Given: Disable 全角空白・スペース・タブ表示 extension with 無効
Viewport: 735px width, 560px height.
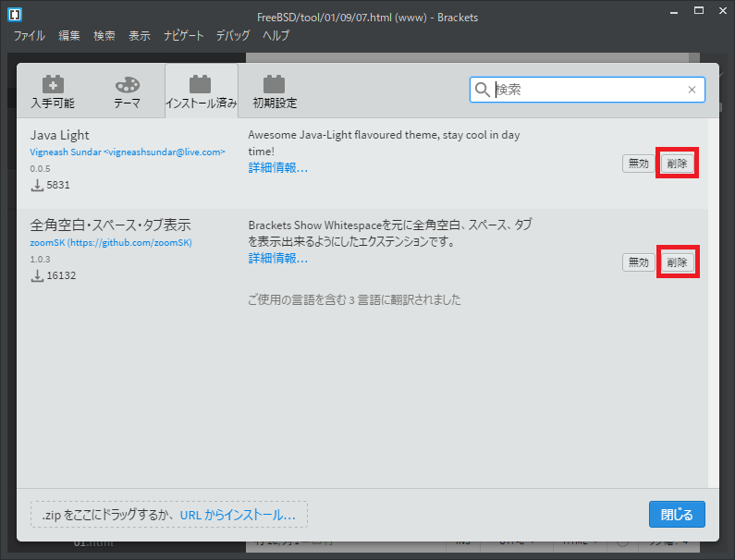Looking at the screenshot, I should 638,262.
